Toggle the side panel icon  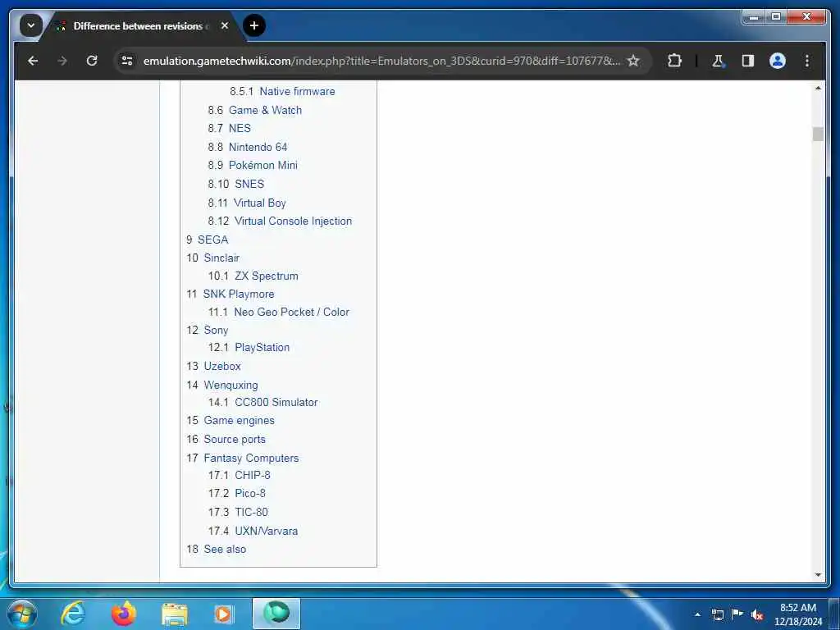[748, 61]
